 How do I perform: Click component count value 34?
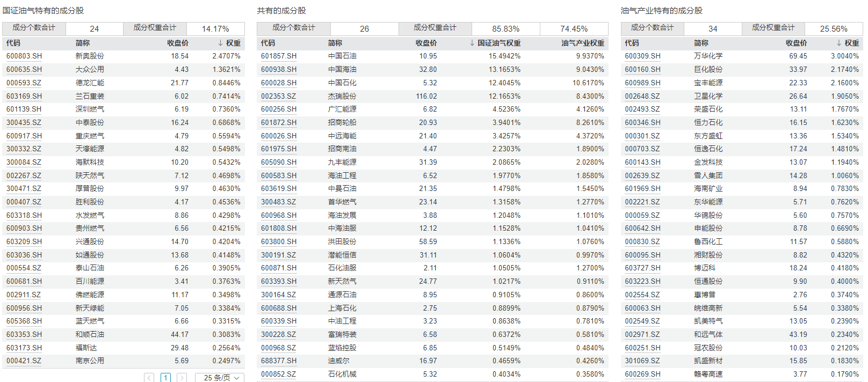713,29
